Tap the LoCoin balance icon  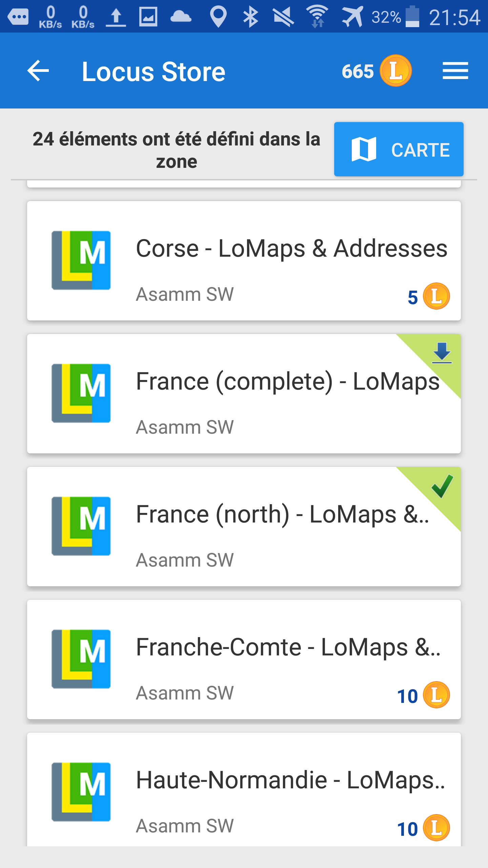pos(395,71)
